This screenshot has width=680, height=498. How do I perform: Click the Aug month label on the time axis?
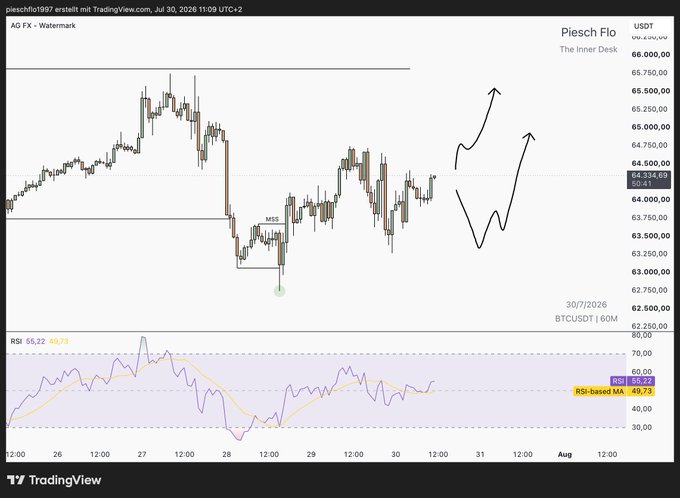(x=565, y=454)
